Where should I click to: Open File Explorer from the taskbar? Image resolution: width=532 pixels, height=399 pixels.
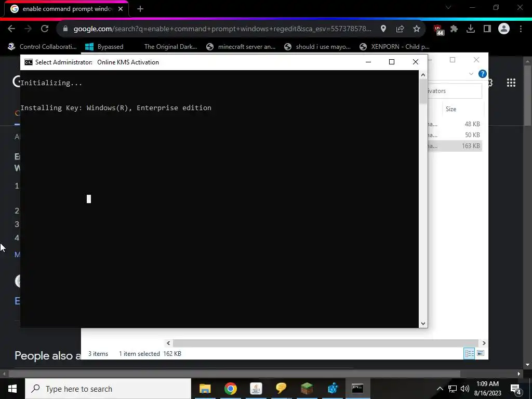click(x=205, y=389)
